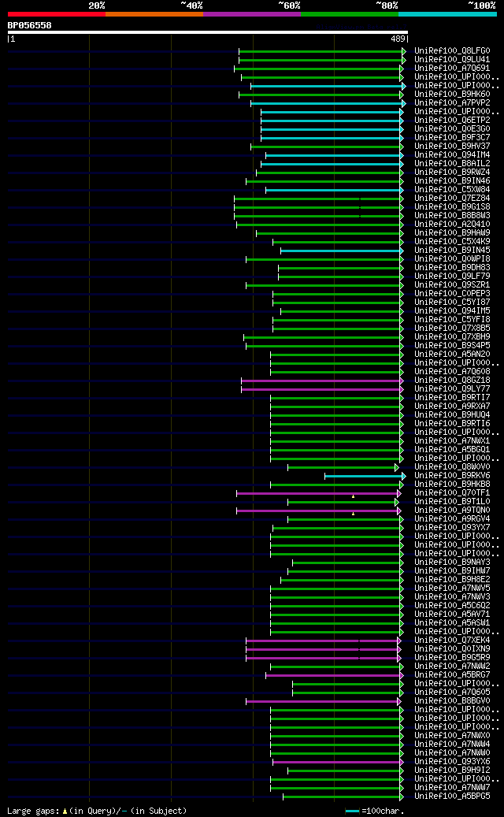
Task: Select the UniRef100_A9TQN0 label
Action: (x=452, y=510)
